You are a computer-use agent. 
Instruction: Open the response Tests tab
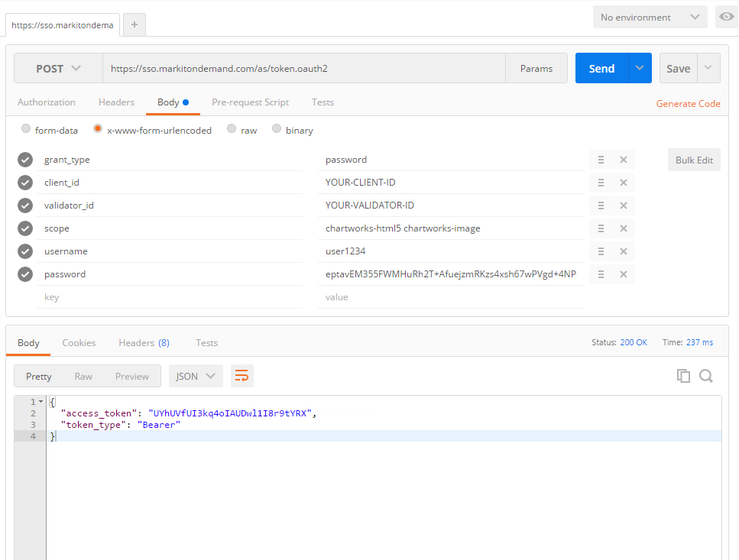point(207,343)
